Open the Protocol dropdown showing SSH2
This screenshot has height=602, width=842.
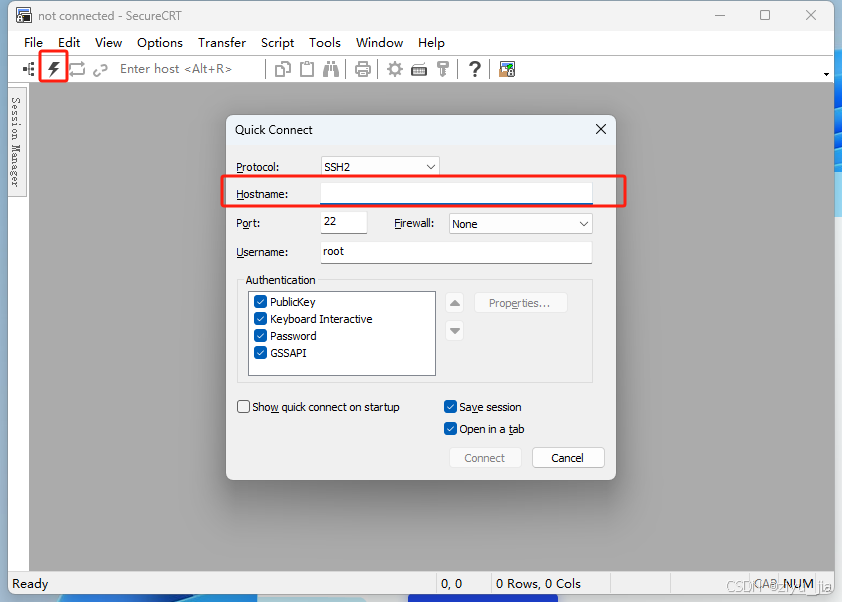(x=380, y=166)
